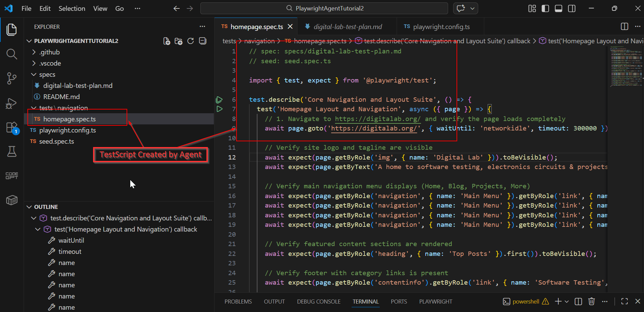Open Run and Debug view

pyautogui.click(x=12, y=103)
